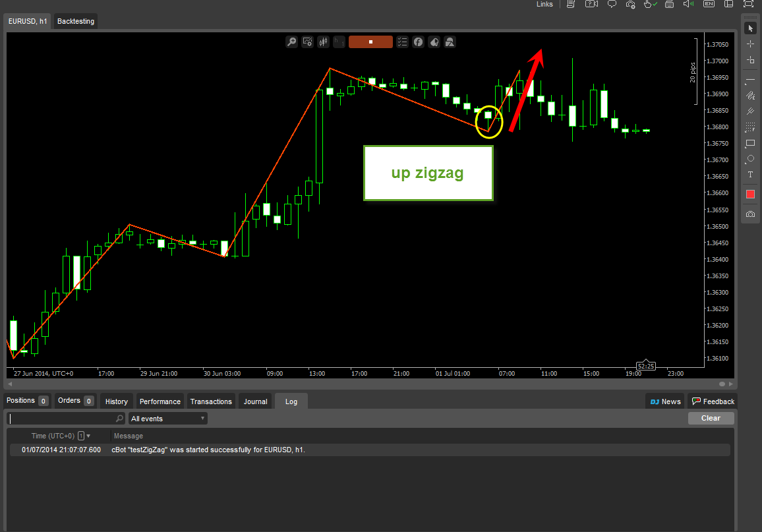The image size is (762, 532).
Task: Click the 01 Jul 01:00 time label
Action: [452, 374]
